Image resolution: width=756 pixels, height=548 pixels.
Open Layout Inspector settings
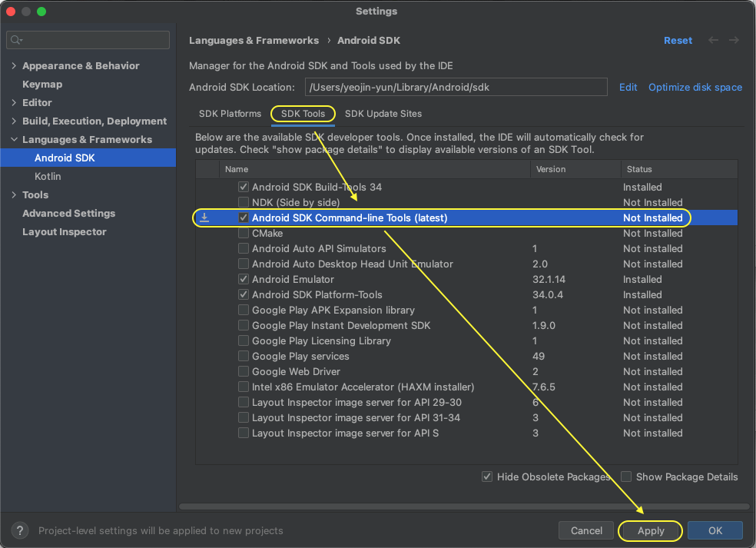coord(64,231)
